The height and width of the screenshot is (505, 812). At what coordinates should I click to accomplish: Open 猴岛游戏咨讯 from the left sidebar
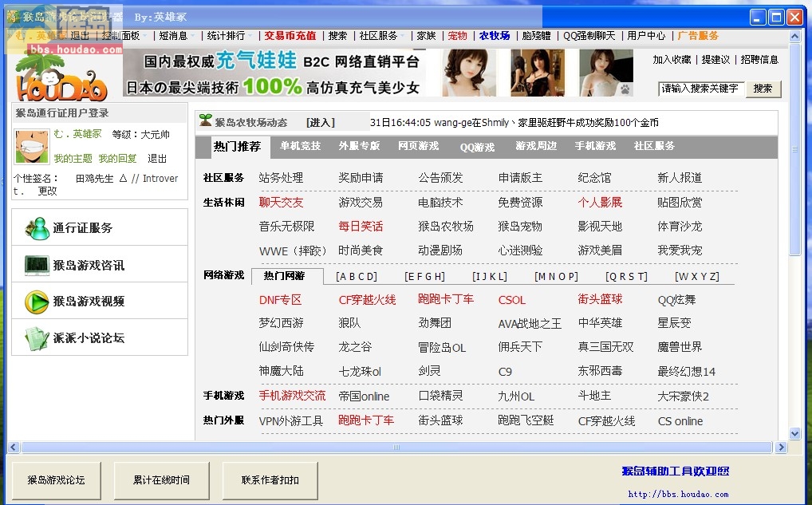(100, 265)
